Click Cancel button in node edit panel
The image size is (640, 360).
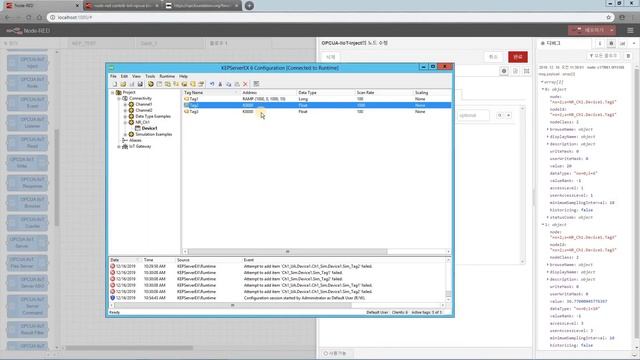point(493,57)
